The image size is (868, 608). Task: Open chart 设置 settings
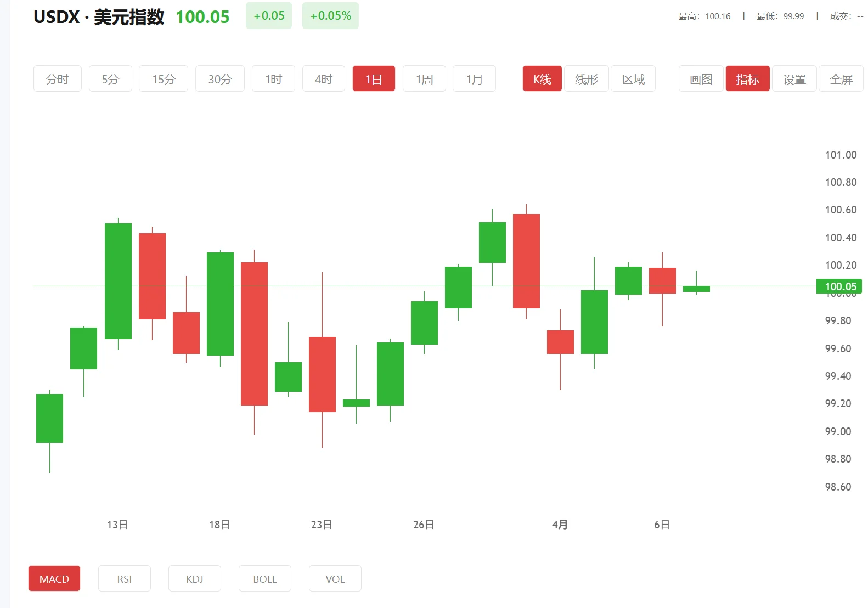[x=794, y=79]
